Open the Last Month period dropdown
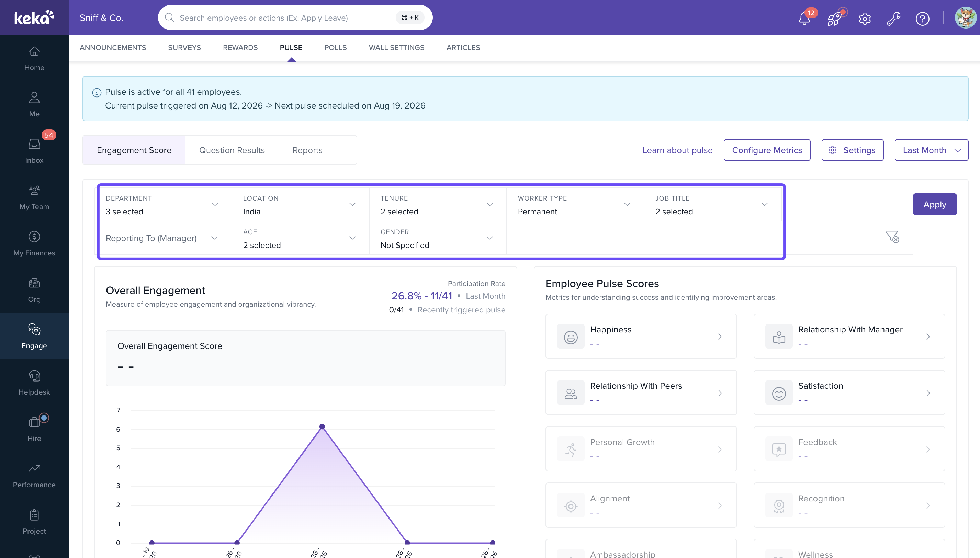This screenshot has height=558, width=980. tap(931, 150)
